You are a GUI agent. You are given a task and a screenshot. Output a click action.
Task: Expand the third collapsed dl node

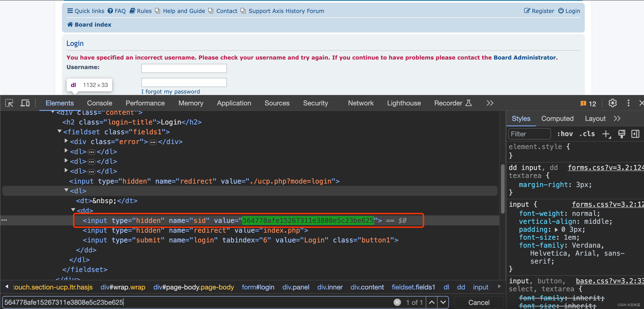[x=66, y=171]
